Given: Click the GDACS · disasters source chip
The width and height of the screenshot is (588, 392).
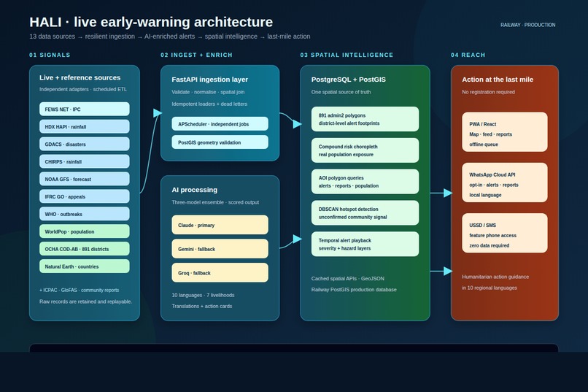Looking at the screenshot, I should tap(85, 144).
